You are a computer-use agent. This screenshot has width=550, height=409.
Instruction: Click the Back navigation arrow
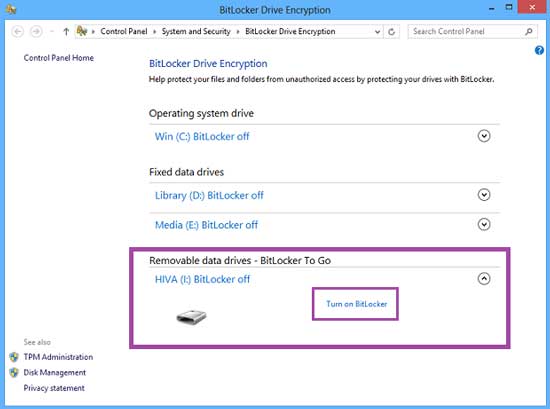point(18,32)
